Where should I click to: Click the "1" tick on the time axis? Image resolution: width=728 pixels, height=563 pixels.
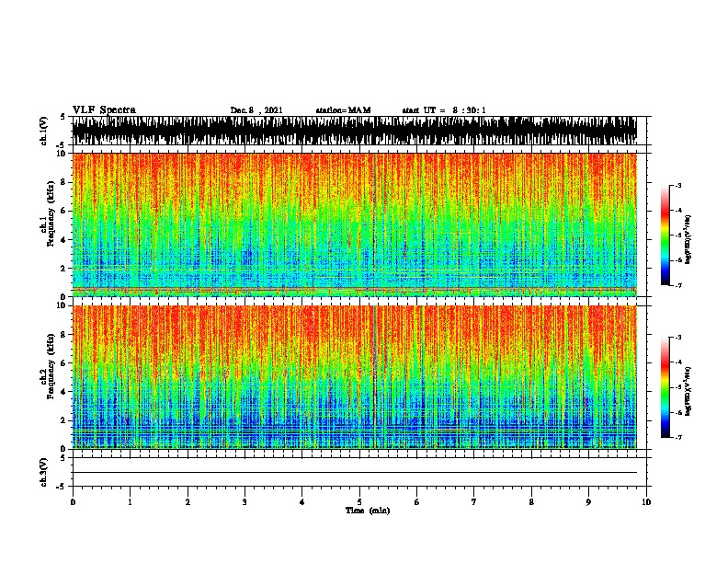[x=130, y=502]
